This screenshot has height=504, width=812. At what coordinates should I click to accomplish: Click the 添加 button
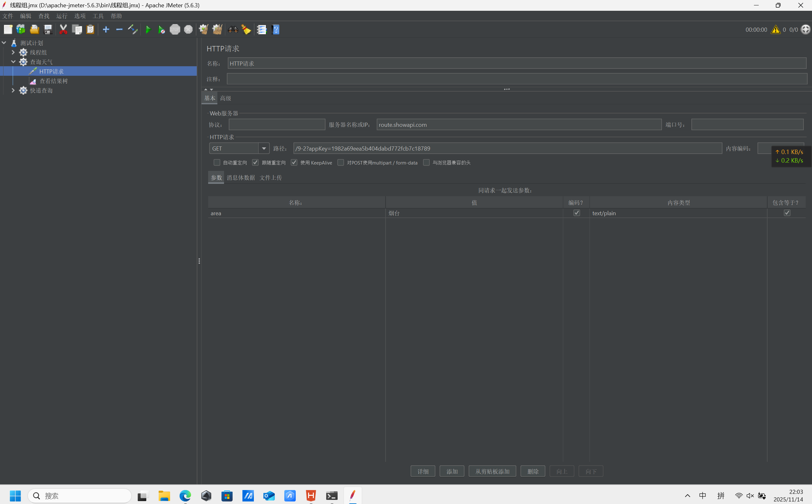(x=452, y=471)
